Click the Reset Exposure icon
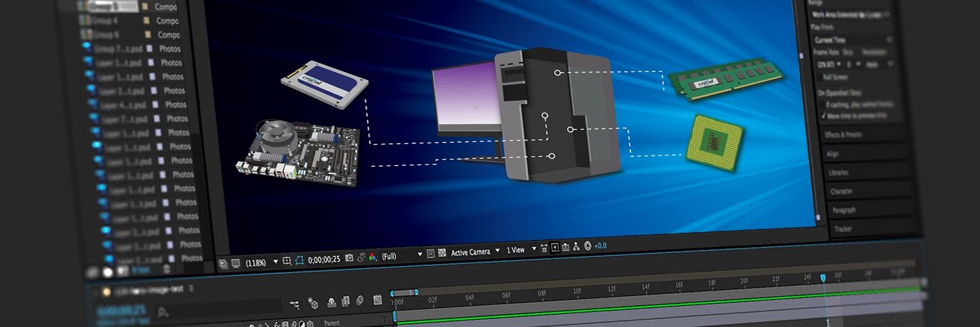The height and width of the screenshot is (327, 980). coord(587,246)
